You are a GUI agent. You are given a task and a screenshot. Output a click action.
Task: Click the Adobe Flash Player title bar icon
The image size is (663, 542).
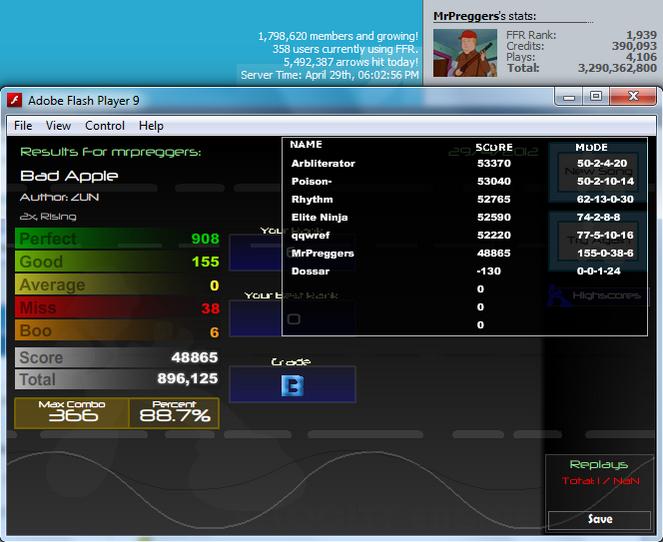coord(15,100)
